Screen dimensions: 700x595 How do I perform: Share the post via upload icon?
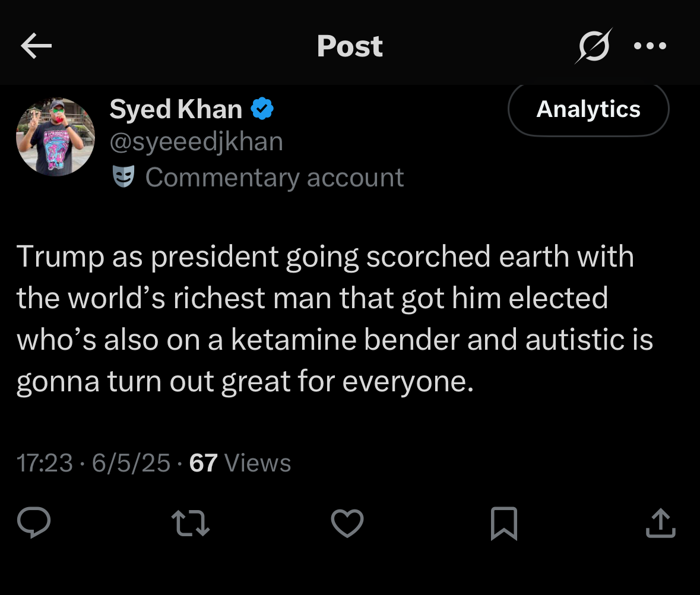click(x=661, y=523)
